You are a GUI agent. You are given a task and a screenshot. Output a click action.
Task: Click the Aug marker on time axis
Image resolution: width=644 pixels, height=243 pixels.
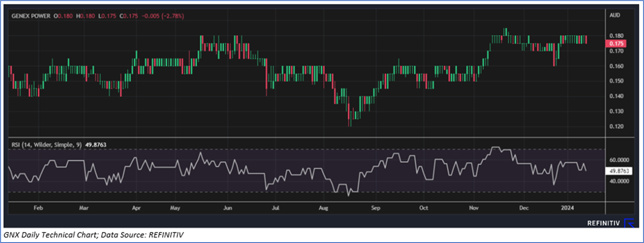[323, 208]
